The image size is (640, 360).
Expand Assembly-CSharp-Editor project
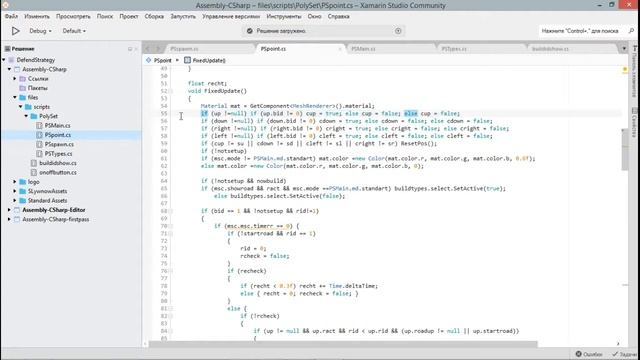(9, 210)
